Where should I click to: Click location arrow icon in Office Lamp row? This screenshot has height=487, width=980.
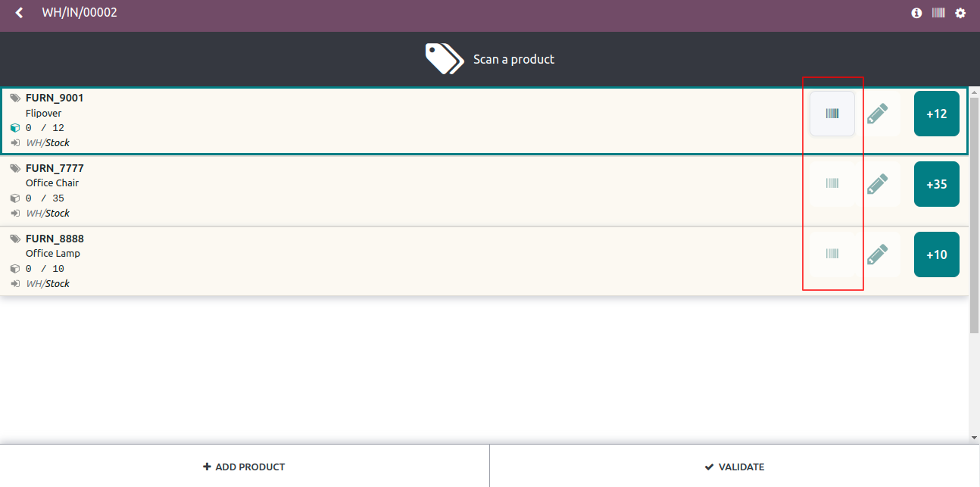15,283
